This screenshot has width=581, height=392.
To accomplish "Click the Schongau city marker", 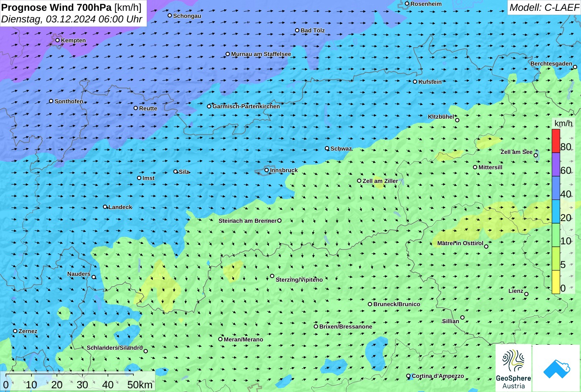I will [x=170, y=15].
